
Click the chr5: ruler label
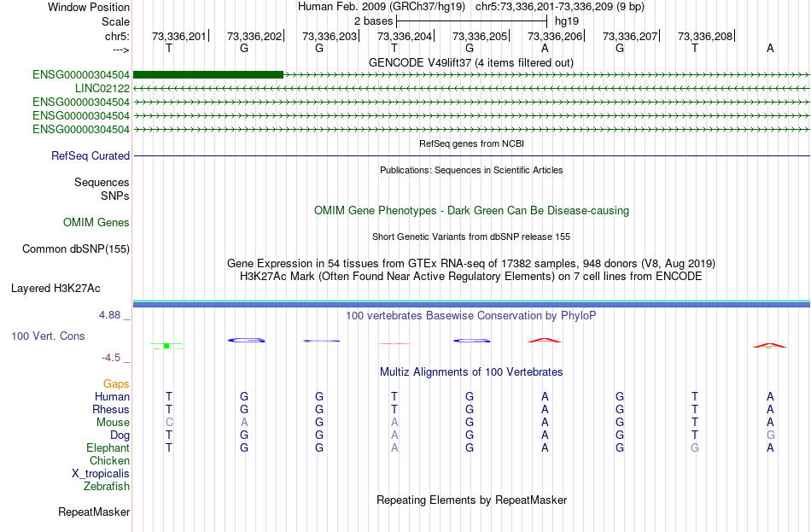click(118, 36)
